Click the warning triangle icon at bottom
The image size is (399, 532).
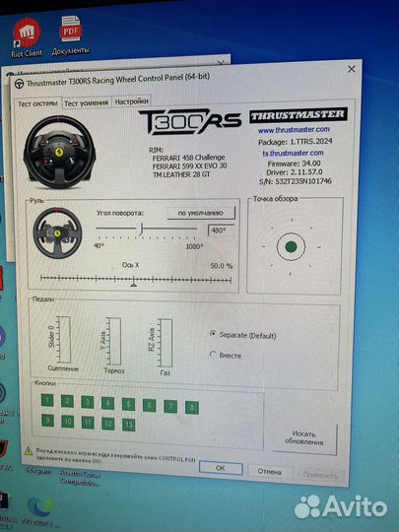click(x=29, y=451)
